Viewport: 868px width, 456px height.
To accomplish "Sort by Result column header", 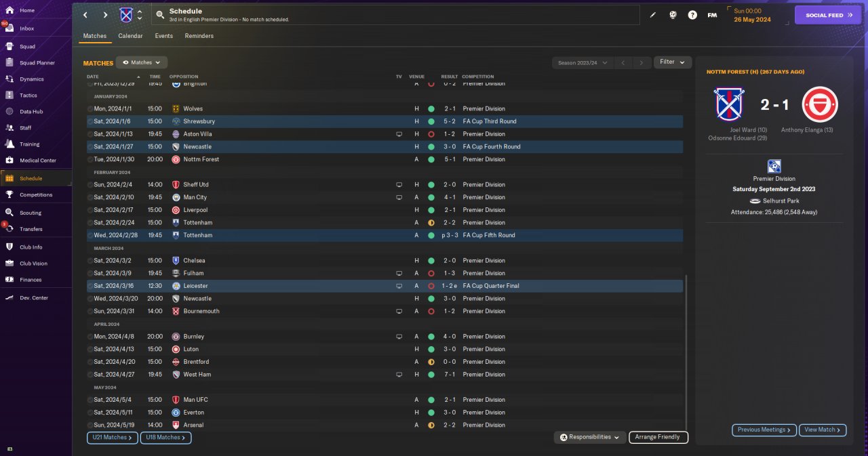I will 450,77.
